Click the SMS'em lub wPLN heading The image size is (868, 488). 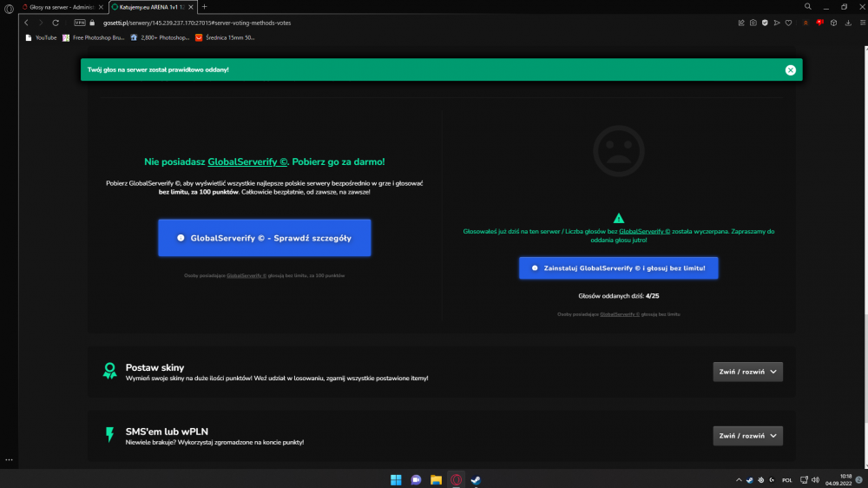coord(167,432)
